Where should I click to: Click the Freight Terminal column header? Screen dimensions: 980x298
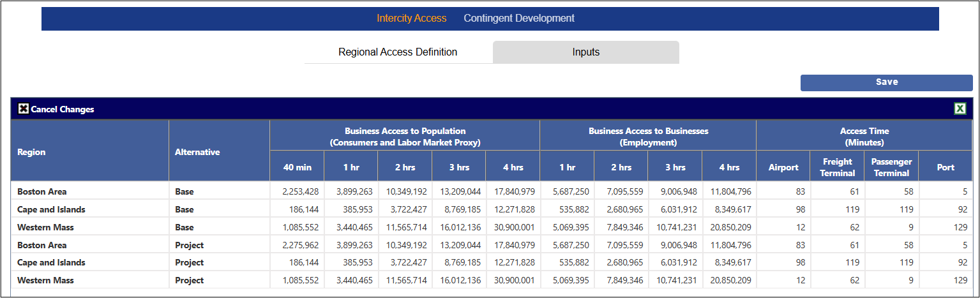[x=837, y=167]
